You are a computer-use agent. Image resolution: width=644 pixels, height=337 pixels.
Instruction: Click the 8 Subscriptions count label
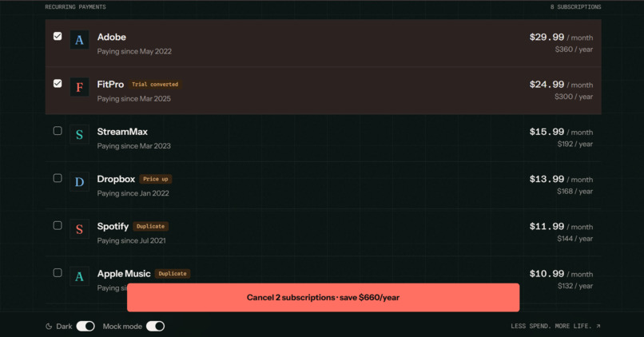(x=575, y=7)
